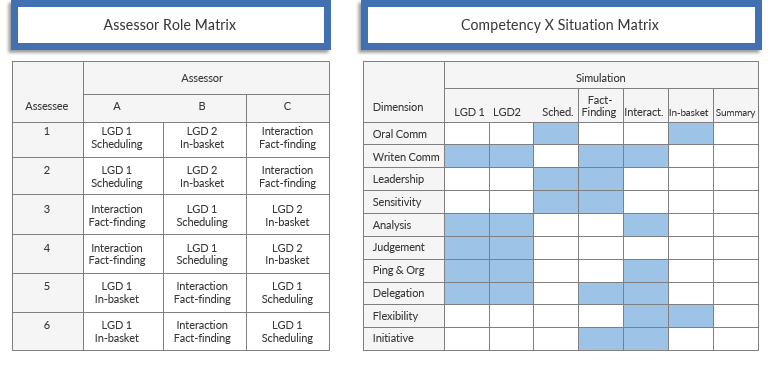Select the Oral Comm dimension row label
The image size is (770, 365).
(x=404, y=134)
